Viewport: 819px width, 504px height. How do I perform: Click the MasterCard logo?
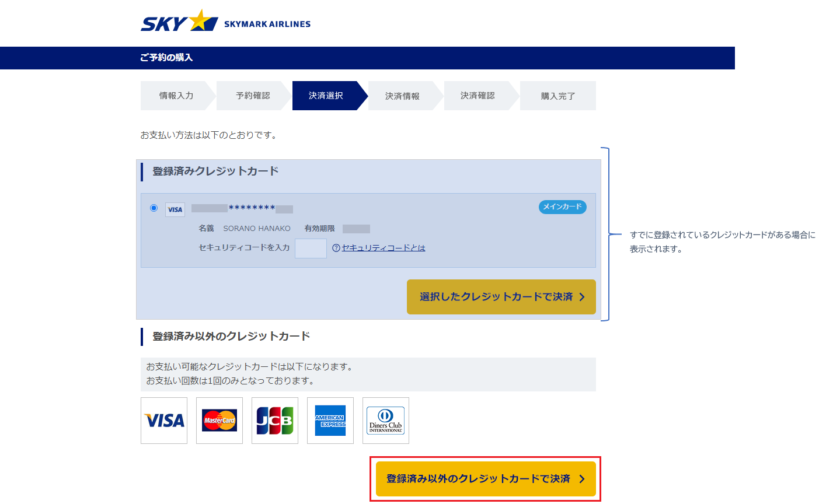pyautogui.click(x=219, y=421)
